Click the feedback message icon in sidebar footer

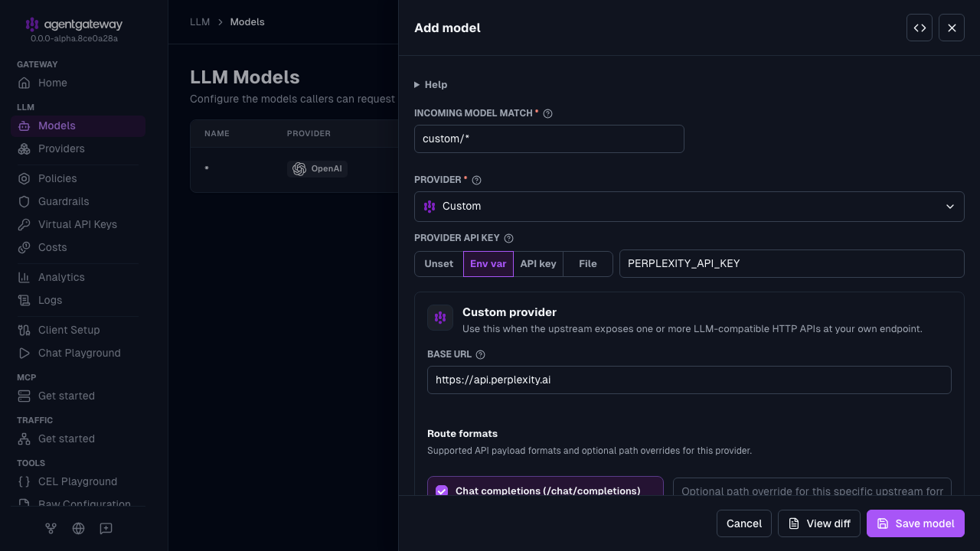pos(106,528)
